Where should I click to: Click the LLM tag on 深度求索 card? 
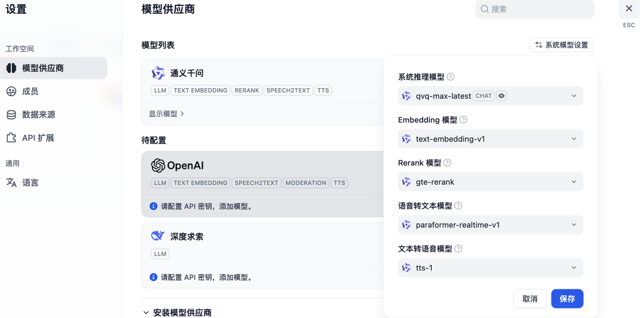coord(160,254)
